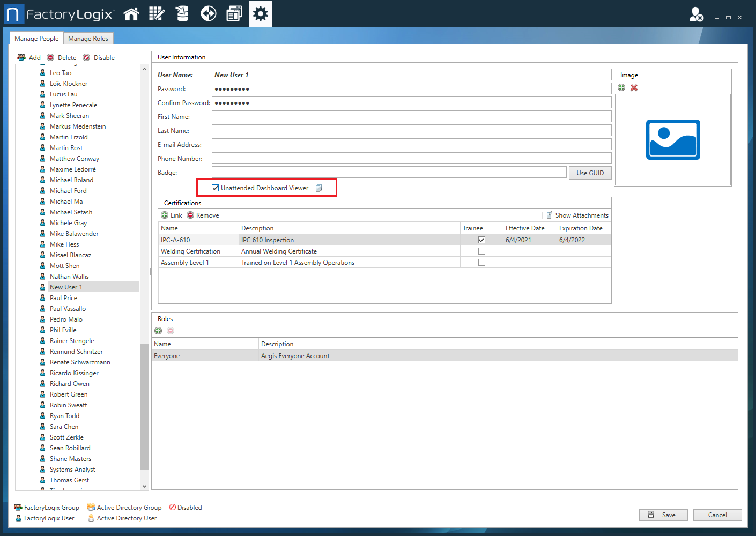Screen dimensions: 756x536
Task: Toggle Show Attachments in Certifications
Action: pos(577,215)
